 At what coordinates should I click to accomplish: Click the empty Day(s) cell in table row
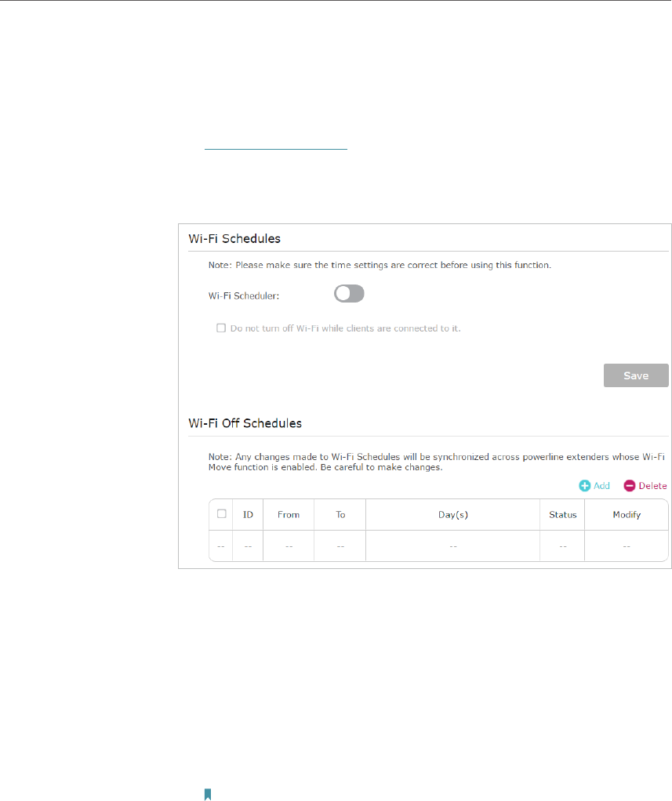click(452, 546)
